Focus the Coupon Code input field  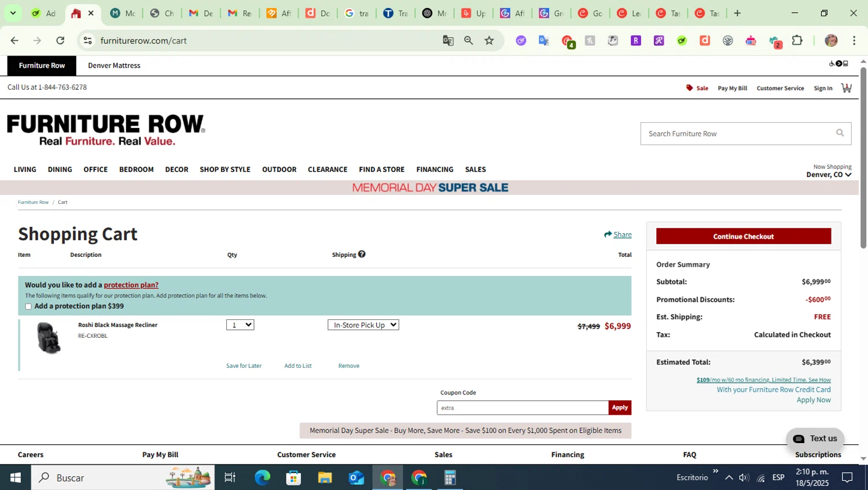(x=523, y=407)
